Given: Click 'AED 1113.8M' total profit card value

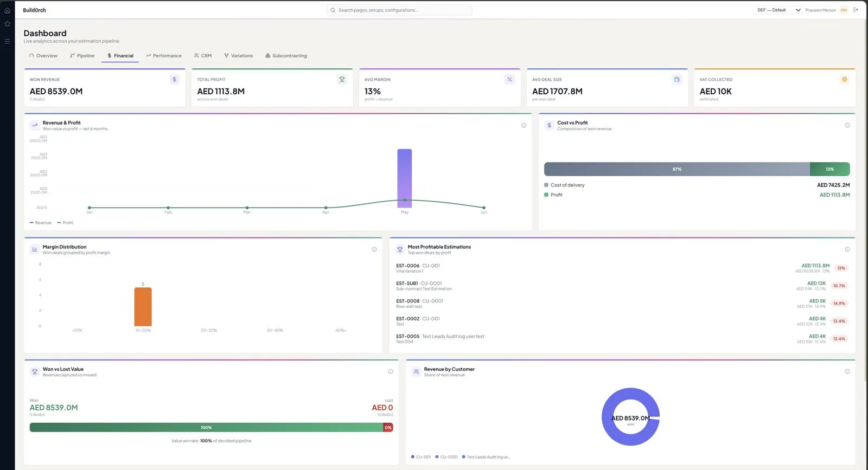Looking at the screenshot, I should 221,92.
